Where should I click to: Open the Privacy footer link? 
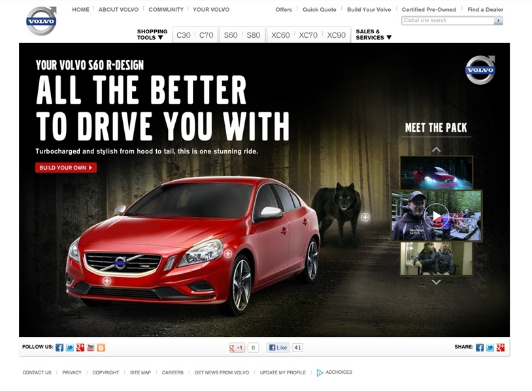click(72, 372)
